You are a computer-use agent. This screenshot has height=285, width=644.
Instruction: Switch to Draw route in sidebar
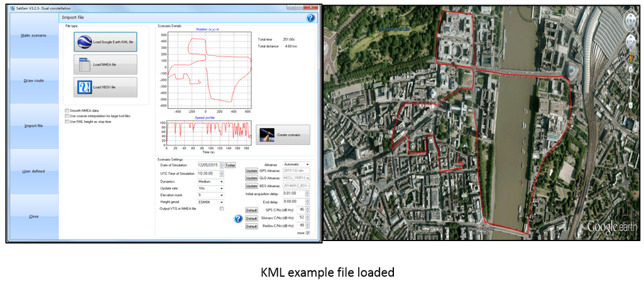[33, 81]
